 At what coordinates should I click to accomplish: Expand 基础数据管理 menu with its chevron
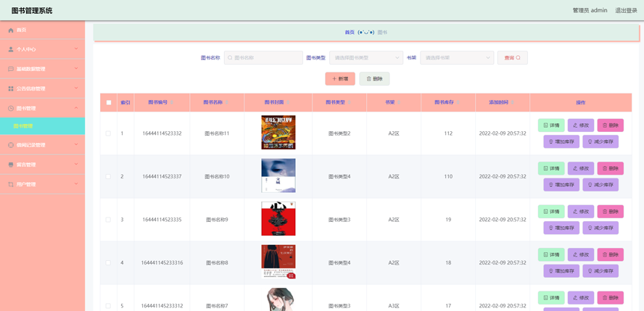(x=76, y=69)
